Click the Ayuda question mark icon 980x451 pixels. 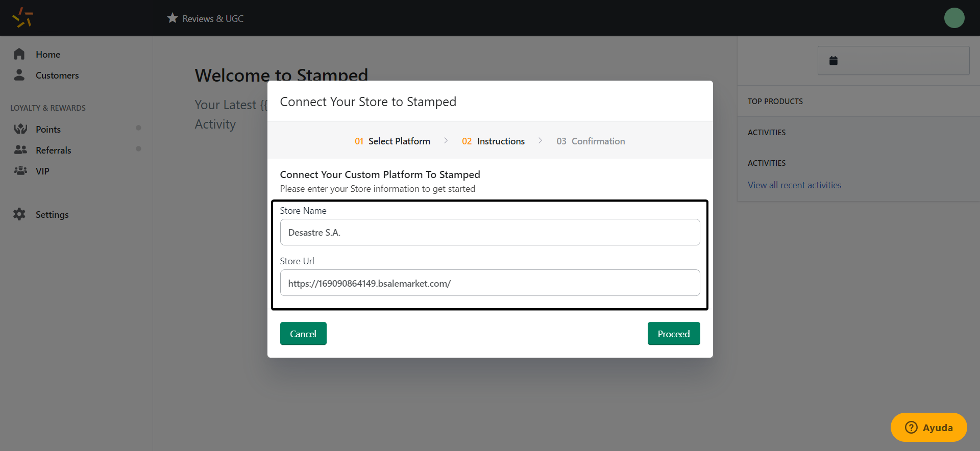coord(911,428)
